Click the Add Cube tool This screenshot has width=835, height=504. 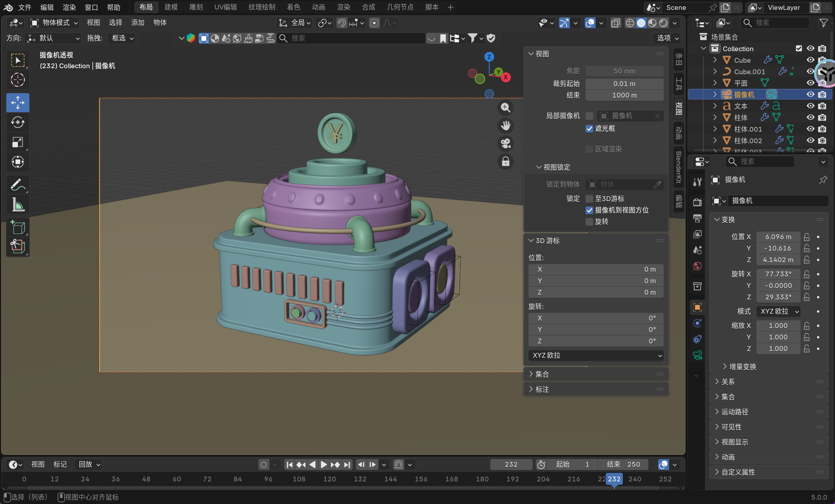tap(17, 228)
